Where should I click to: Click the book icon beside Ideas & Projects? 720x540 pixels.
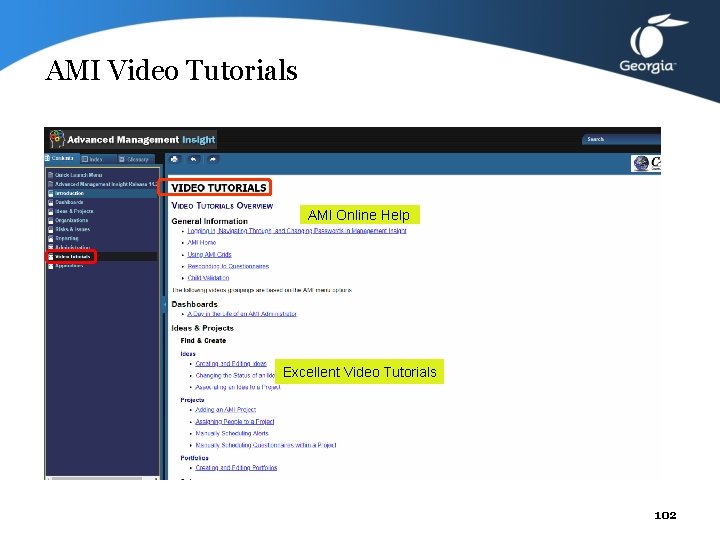(51, 211)
